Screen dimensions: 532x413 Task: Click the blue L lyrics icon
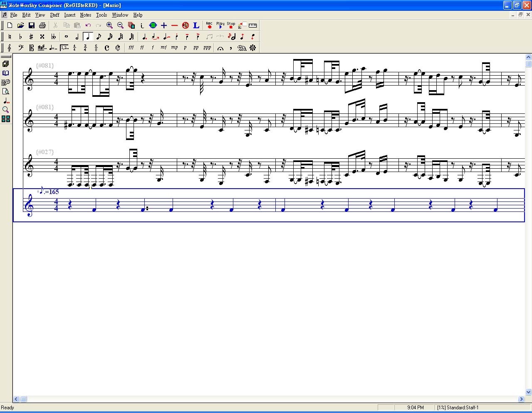click(196, 25)
